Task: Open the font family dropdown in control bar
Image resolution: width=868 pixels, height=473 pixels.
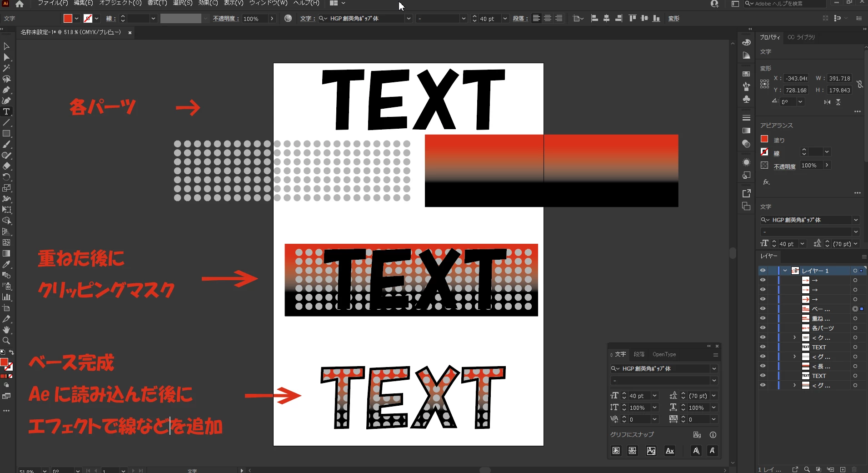Action: point(409,19)
